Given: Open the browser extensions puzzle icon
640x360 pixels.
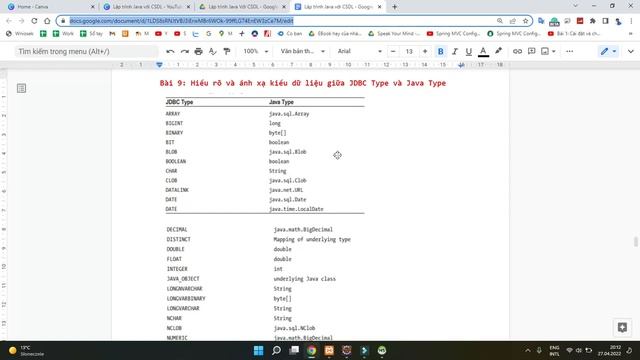Looking at the screenshot, I should pyautogui.click(x=593, y=21).
